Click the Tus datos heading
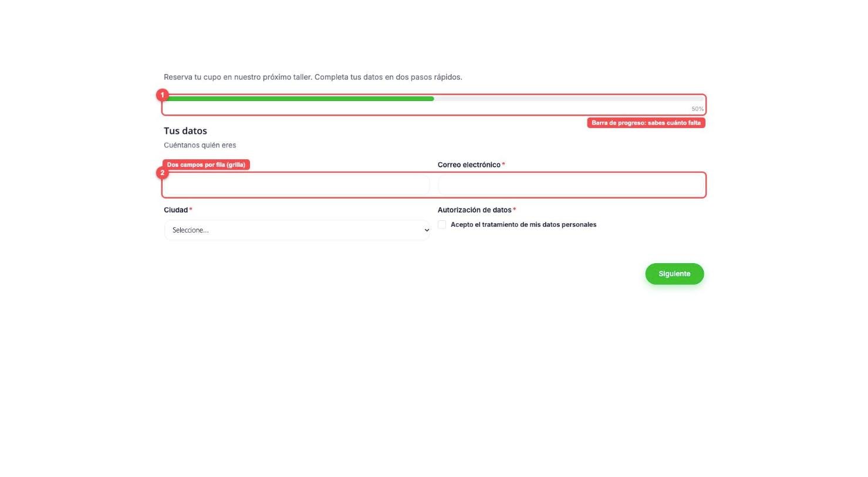 pos(185,131)
